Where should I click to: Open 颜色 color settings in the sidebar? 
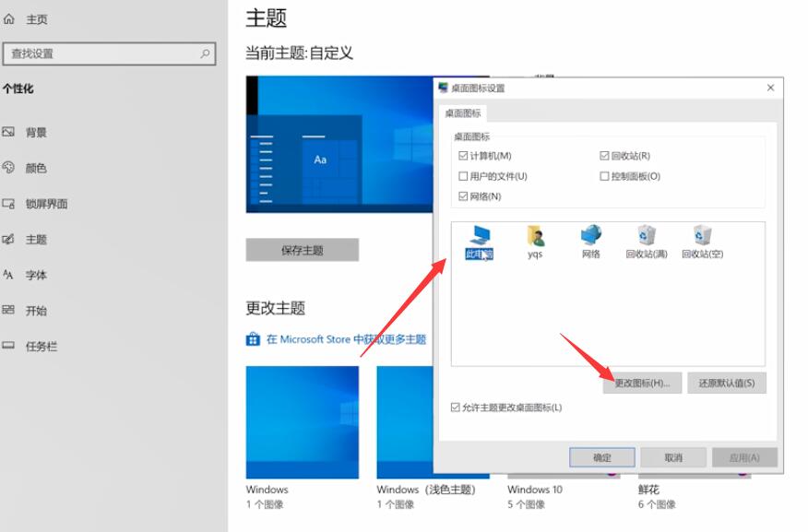tap(36, 168)
